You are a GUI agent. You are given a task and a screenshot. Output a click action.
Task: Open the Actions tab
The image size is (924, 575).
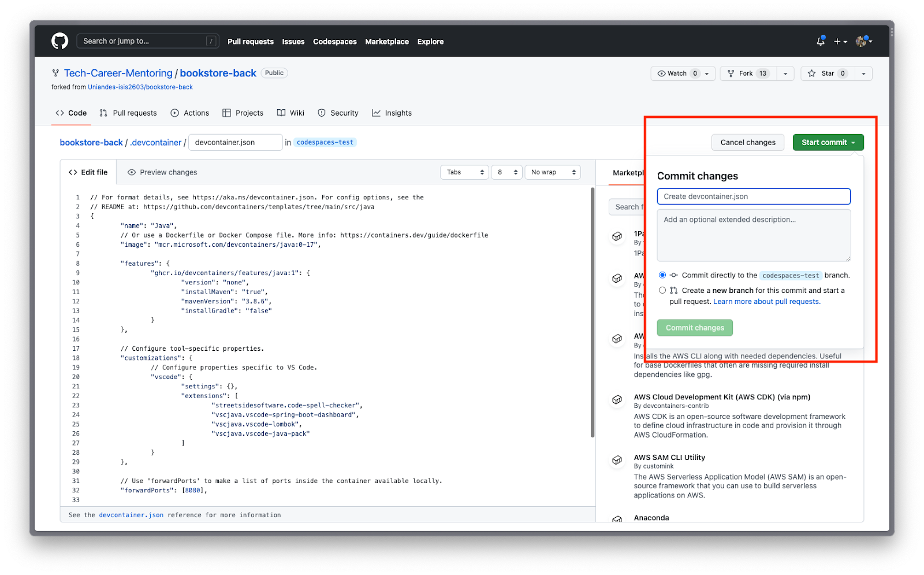pyautogui.click(x=190, y=113)
